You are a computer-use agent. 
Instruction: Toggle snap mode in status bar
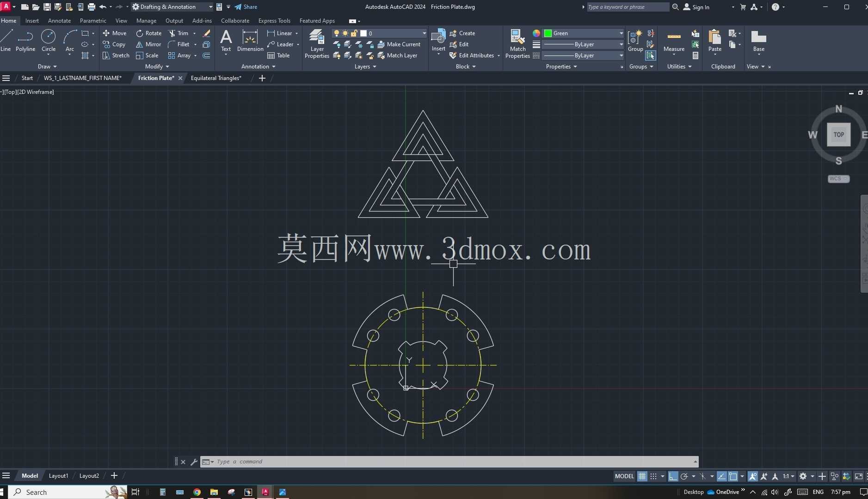coord(653,476)
